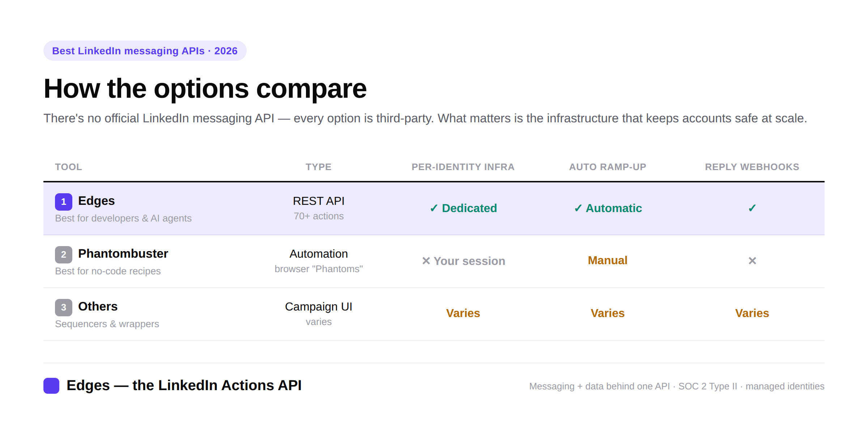Click 'Best for developers & AI agents' text
The image size is (868, 435).
click(123, 218)
